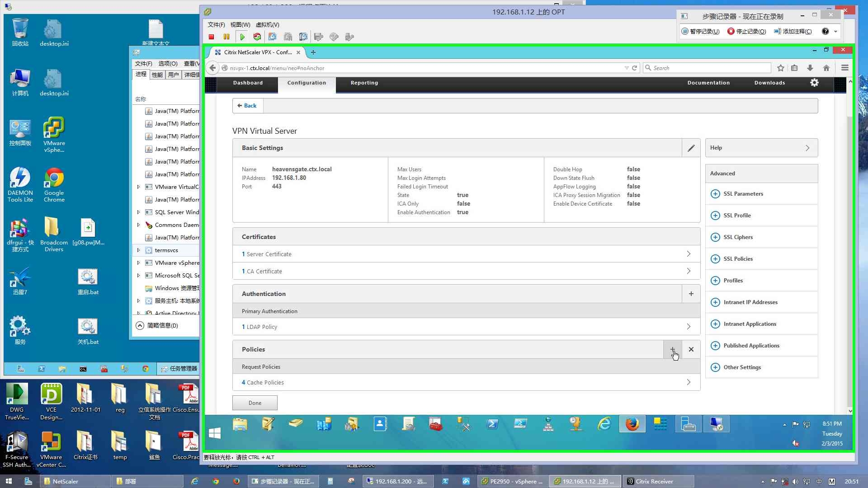Open Firefox in the guest taskbar

click(632, 424)
